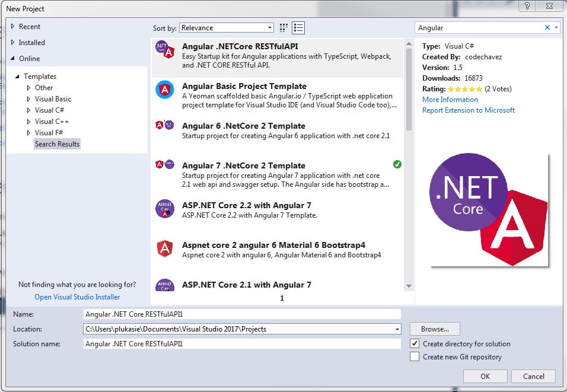567x392 pixels.
Task: Select Angular Basic Project Template title
Action: [244, 86]
